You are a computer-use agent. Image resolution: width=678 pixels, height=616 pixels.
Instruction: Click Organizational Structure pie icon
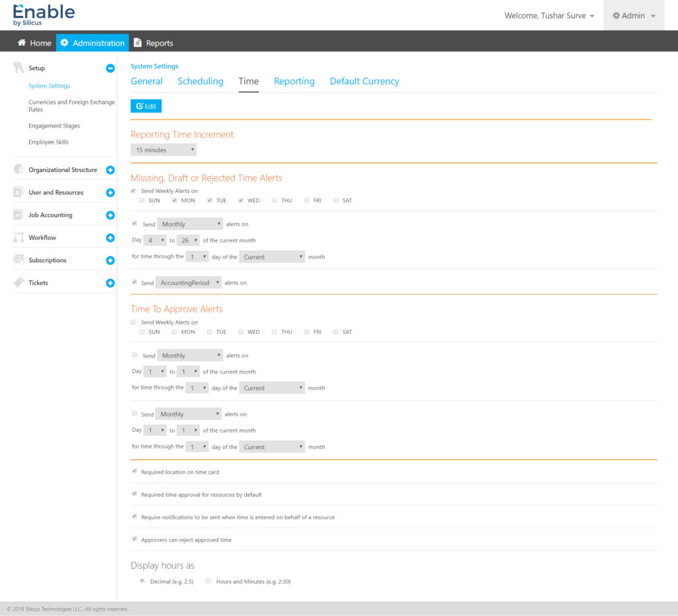point(18,169)
